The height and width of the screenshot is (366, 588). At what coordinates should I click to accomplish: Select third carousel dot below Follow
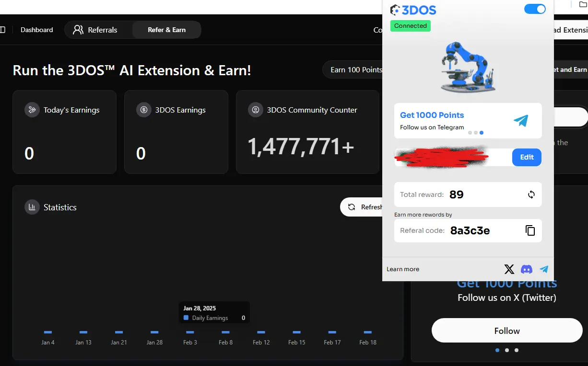click(x=517, y=350)
